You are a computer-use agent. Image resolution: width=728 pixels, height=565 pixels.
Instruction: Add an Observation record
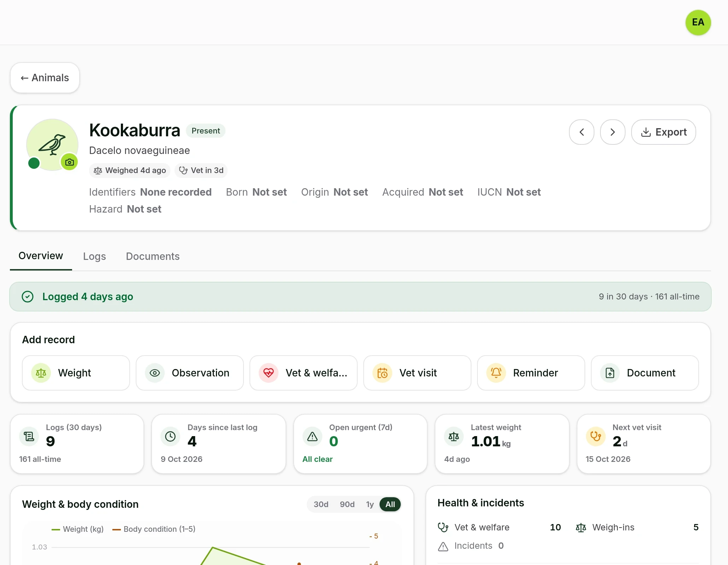point(190,373)
